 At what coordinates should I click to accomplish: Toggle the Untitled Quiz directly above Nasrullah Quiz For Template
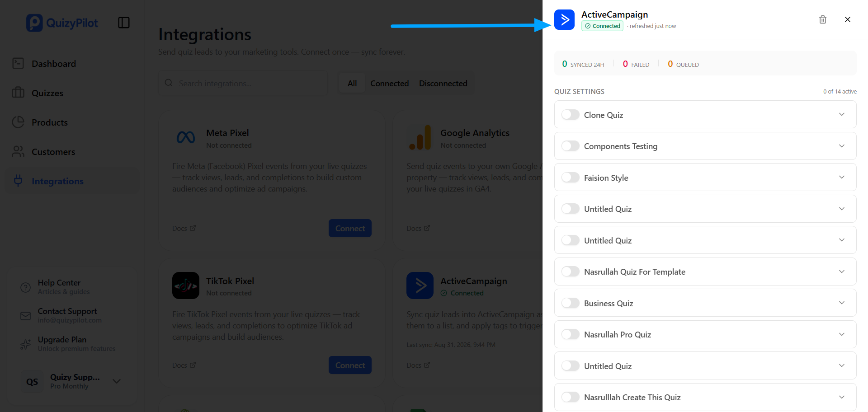pos(571,240)
